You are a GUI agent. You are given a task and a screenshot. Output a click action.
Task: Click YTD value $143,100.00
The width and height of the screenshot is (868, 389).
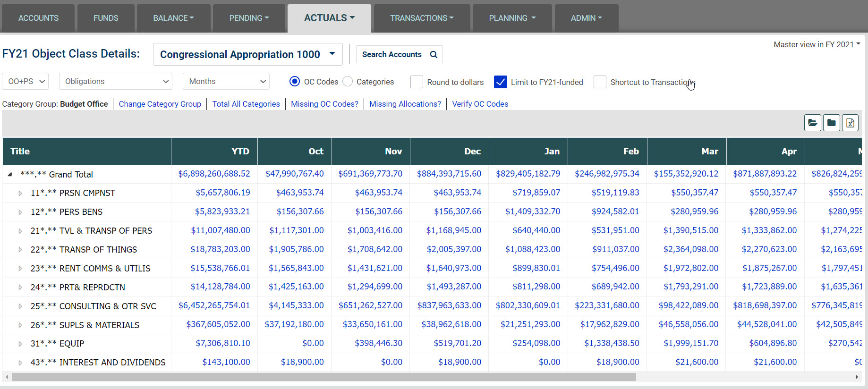(226, 362)
